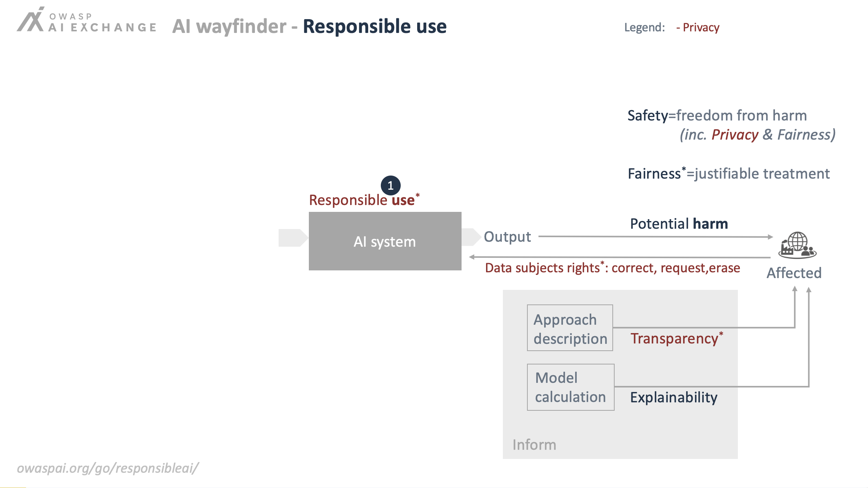Click the numbered circle badge 1
The width and height of the screenshot is (868, 488).
[390, 185]
